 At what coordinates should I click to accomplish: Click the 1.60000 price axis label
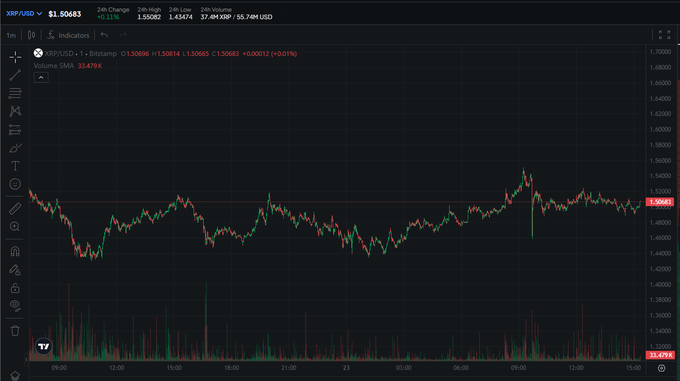660,129
